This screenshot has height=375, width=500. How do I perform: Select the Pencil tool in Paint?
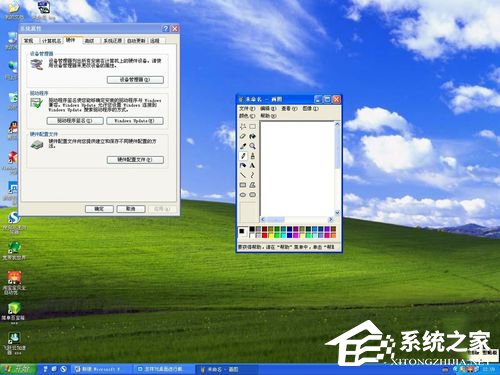tap(243, 156)
